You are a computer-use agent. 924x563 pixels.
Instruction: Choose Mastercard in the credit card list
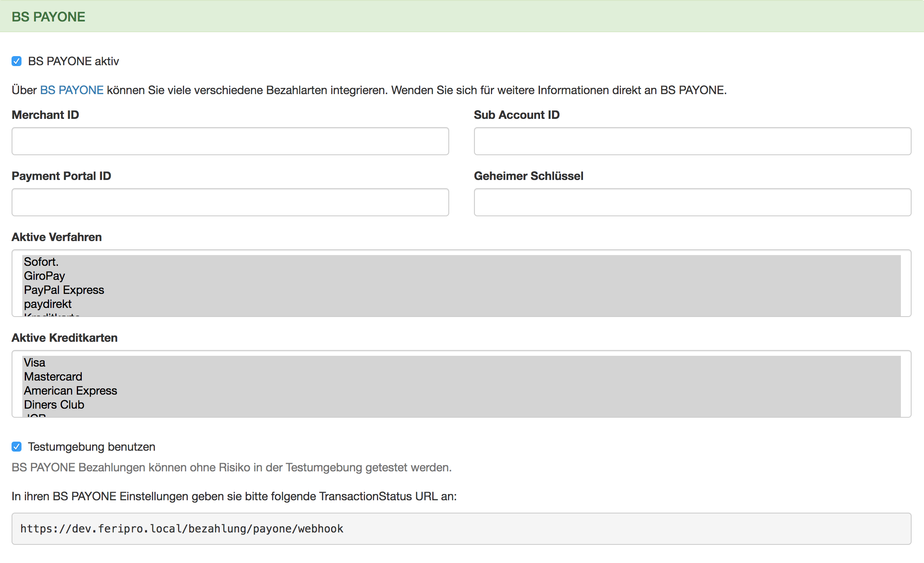(x=53, y=376)
